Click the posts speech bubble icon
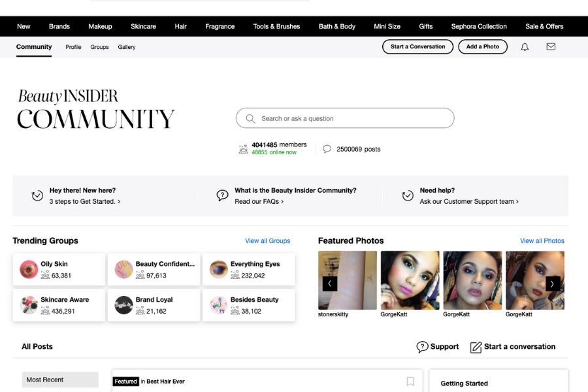Image resolution: width=588 pixels, height=392 pixels. tap(327, 149)
